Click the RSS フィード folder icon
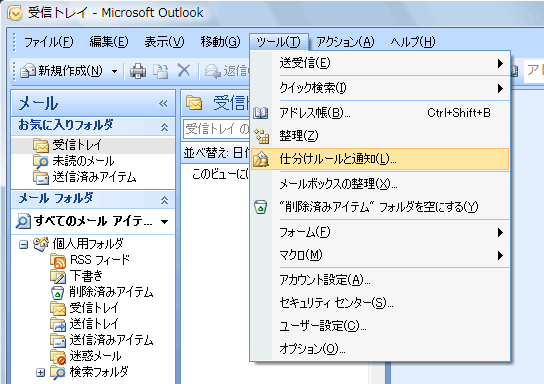Viewport: 544px width, 384px height. [58, 260]
